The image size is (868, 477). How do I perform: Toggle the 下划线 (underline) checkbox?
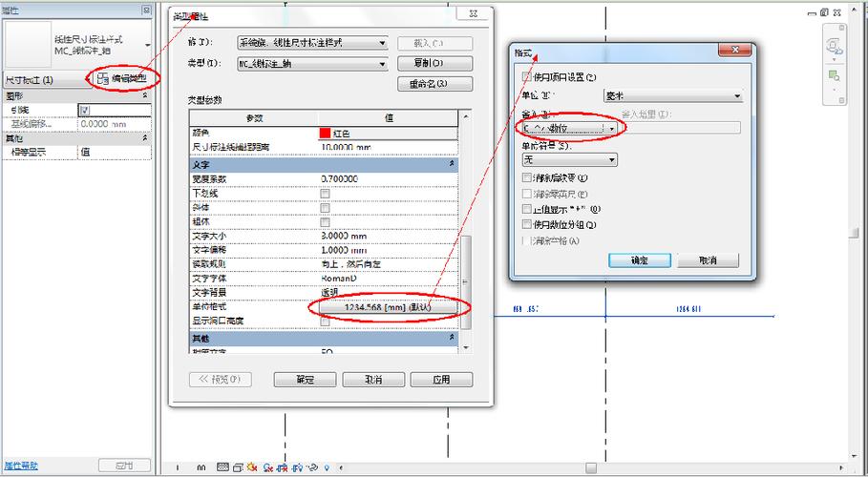click(325, 194)
